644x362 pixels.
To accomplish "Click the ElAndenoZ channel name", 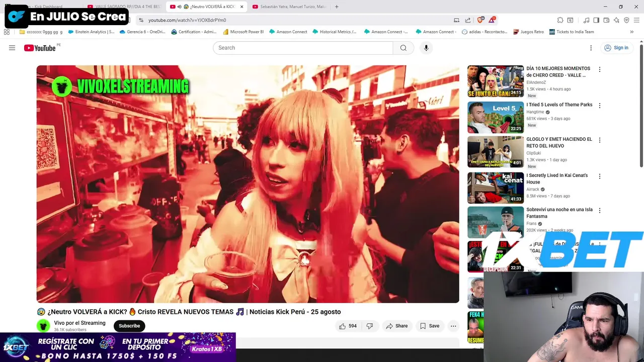I will [x=536, y=82].
